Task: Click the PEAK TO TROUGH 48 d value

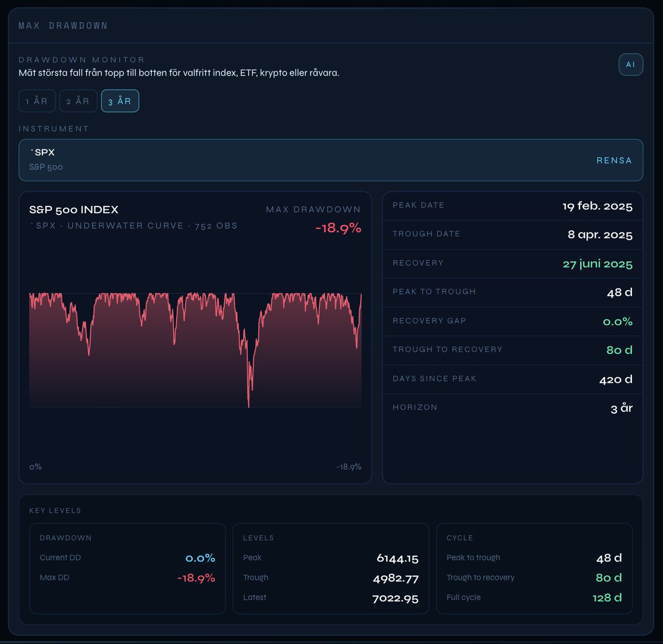Action: click(619, 292)
